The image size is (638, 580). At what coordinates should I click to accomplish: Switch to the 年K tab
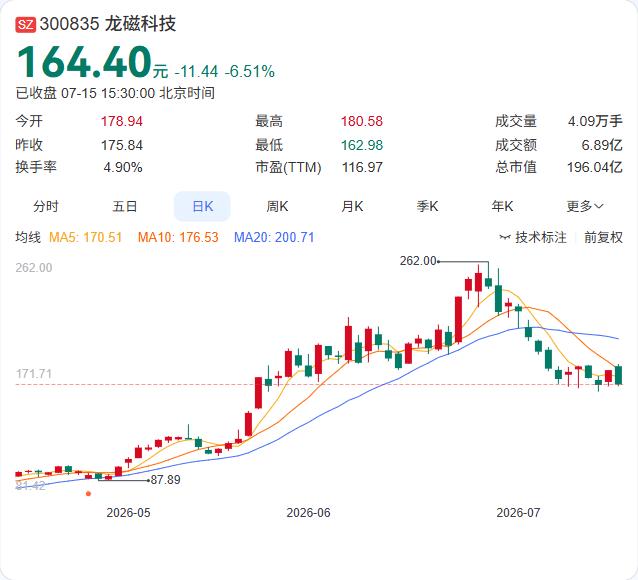[x=502, y=206]
